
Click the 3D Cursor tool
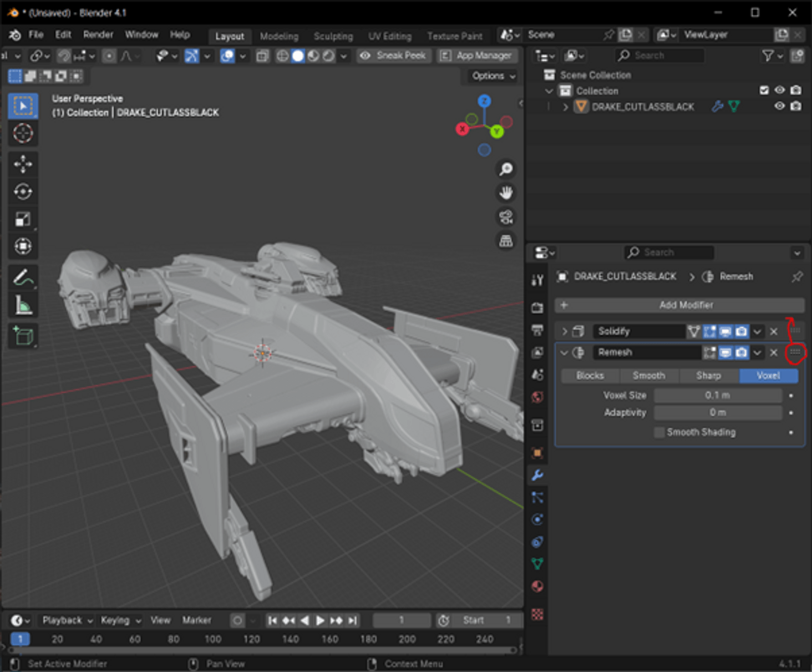click(23, 133)
